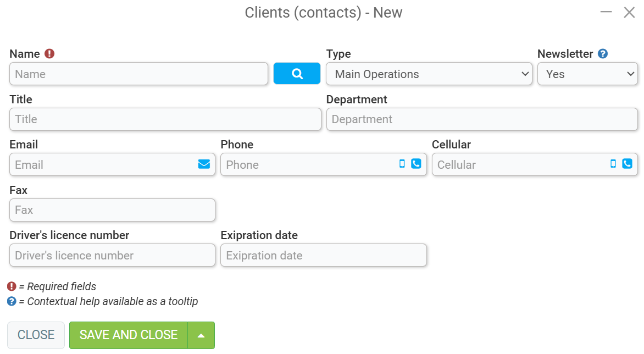The width and height of the screenshot is (644, 354).
Task: Minimize the Clients contacts dialog
Action: [606, 12]
